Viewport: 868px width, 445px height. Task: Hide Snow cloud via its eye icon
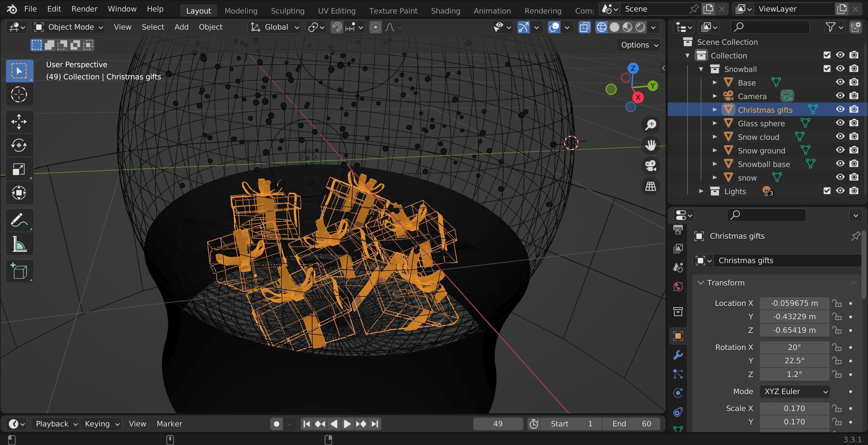pyautogui.click(x=840, y=137)
